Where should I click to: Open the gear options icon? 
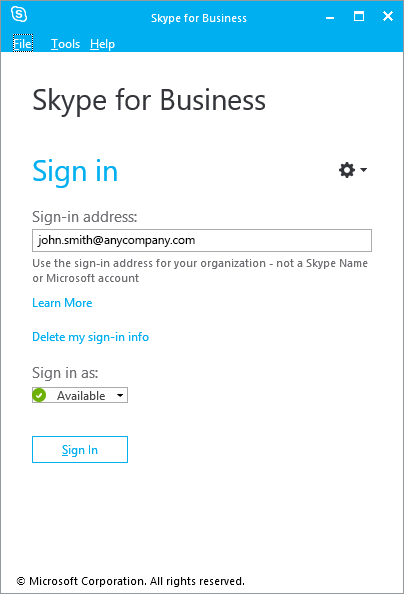pyautogui.click(x=347, y=170)
